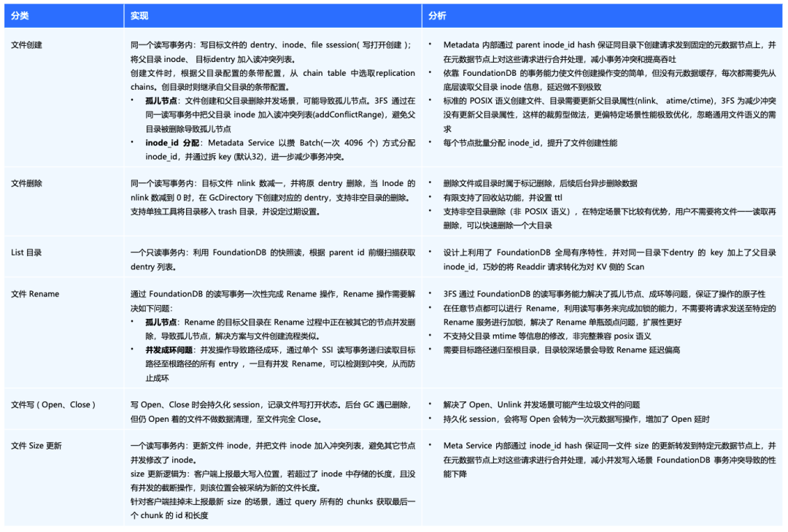Click analysis line 每个节点批量分配 inode_id
This screenshot has width=788, height=532.
530,143
